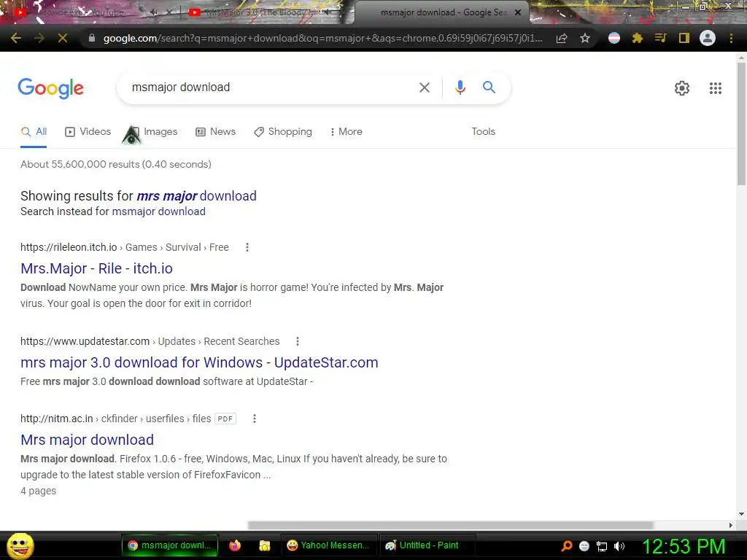Open the Chrome profile avatar
747x560 pixels.
point(708,38)
